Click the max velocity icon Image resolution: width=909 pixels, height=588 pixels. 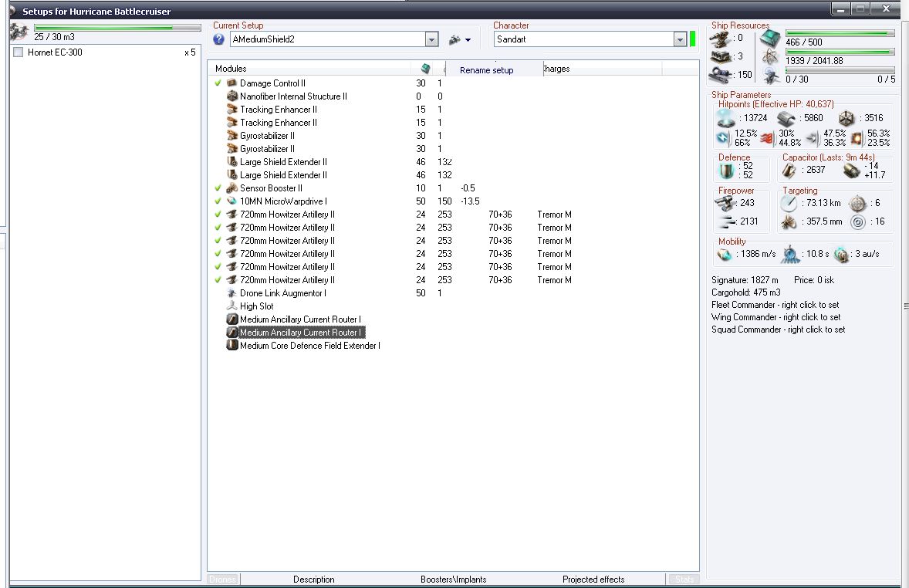tap(725, 255)
